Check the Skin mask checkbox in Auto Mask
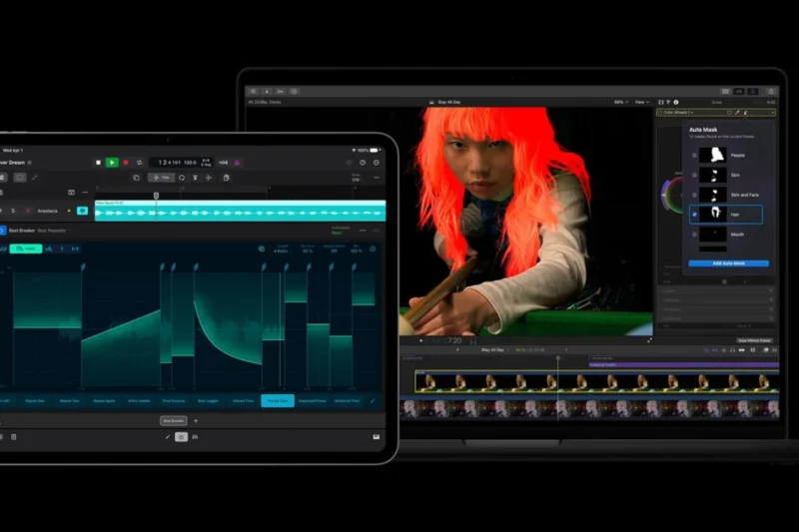 (694, 175)
